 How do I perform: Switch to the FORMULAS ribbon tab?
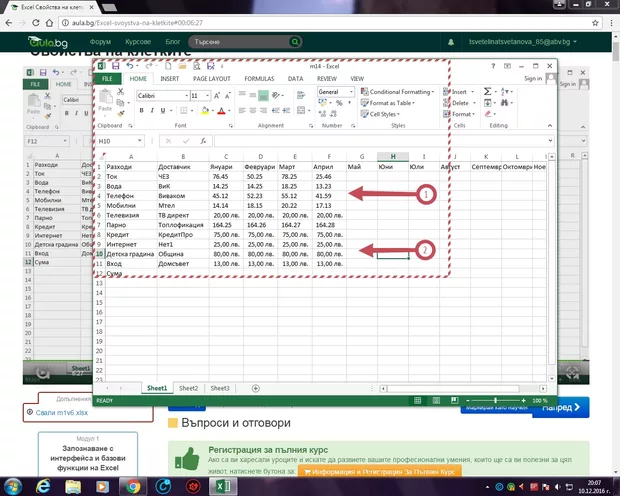[259, 78]
